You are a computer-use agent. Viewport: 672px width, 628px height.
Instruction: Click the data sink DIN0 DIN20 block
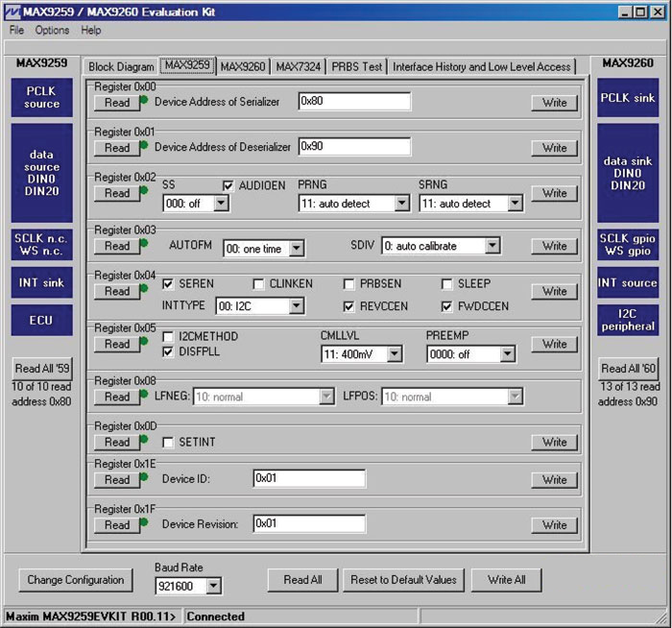tap(628, 173)
